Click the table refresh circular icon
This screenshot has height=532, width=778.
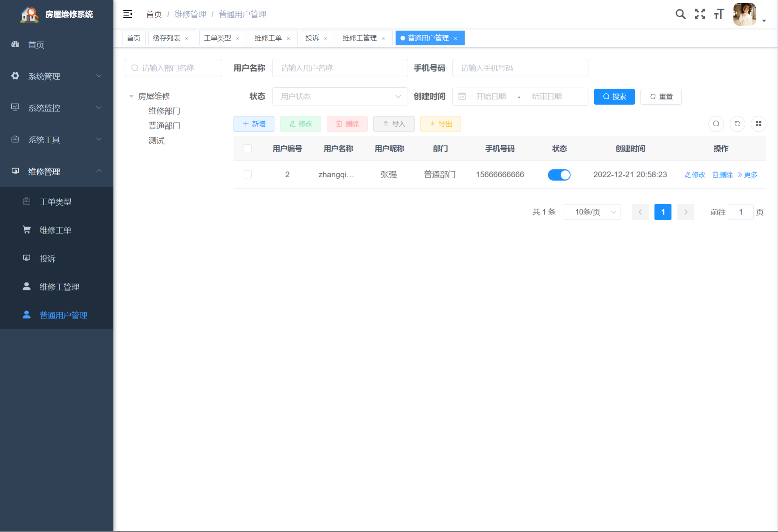[x=737, y=124]
